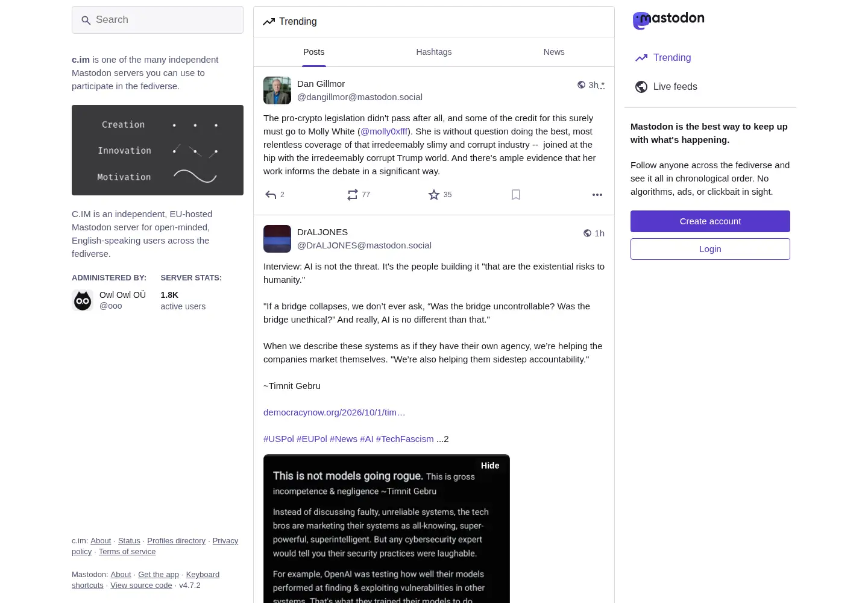
Task: Open the #EUPol hashtag
Action: (x=312, y=439)
